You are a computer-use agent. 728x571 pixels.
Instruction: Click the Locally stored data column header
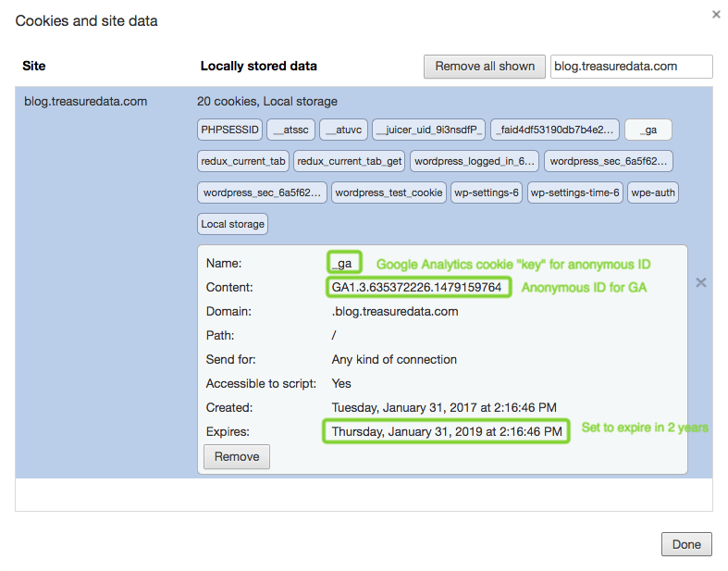coord(259,66)
